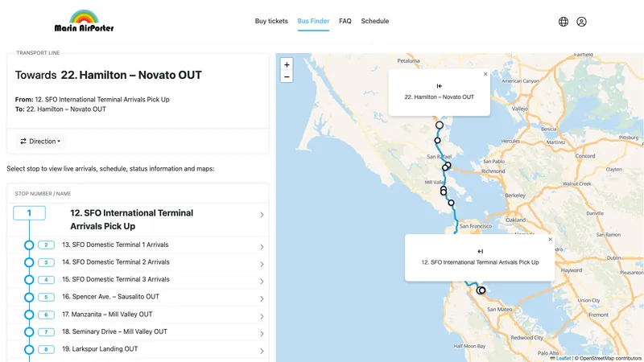644x362 pixels.
Task: Expand 15. SFO Domestic Terminal 3 Arrivals chevron
Action: click(262, 281)
